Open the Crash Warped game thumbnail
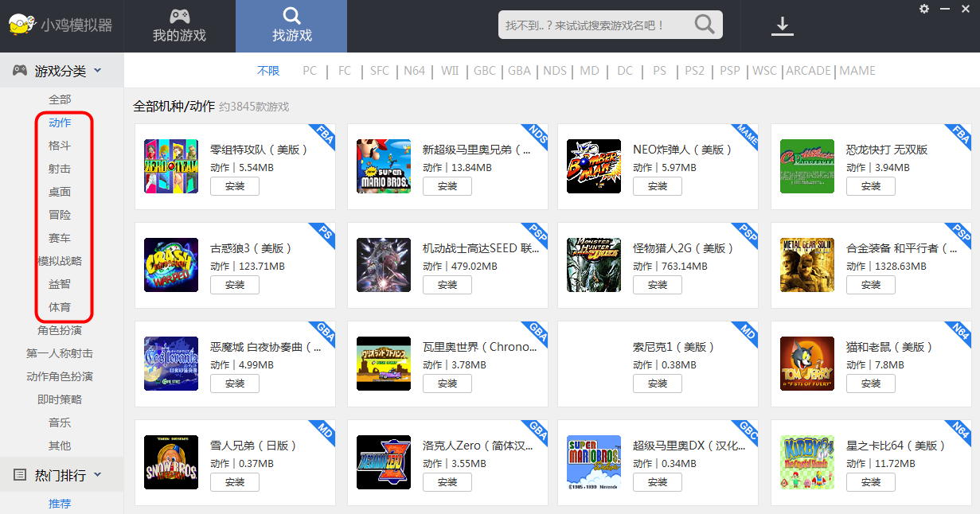The width and height of the screenshot is (980, 514). pos(171,265)
